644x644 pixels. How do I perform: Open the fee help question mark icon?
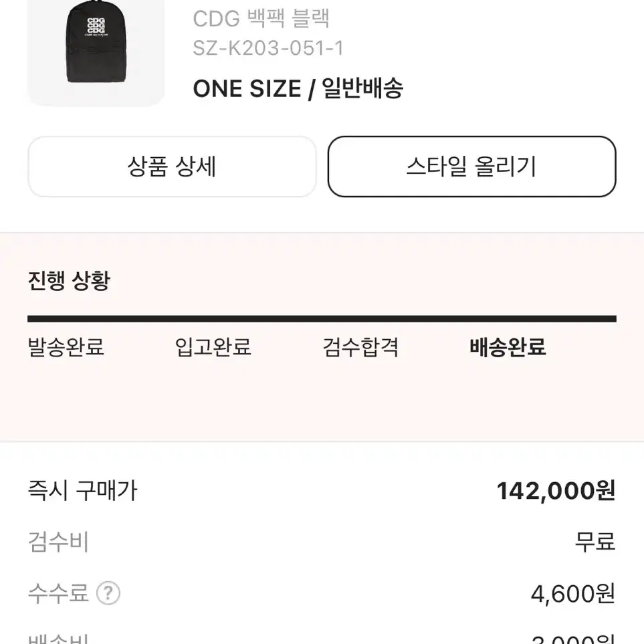tap(108, 593)
